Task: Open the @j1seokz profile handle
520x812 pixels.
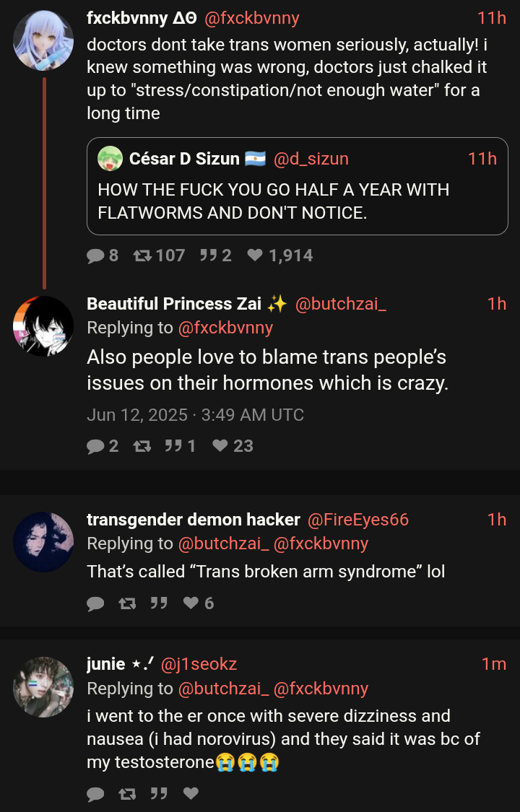Action: (199, 663)
